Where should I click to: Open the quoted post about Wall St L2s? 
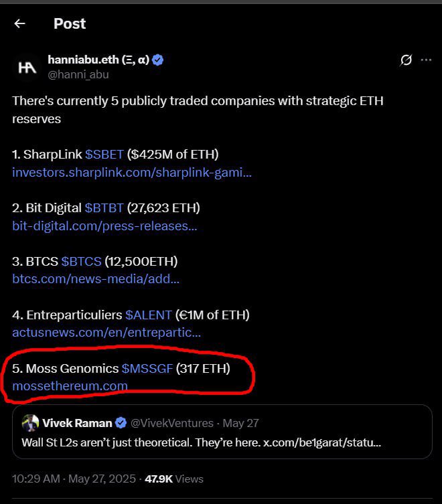click(222, 432)
